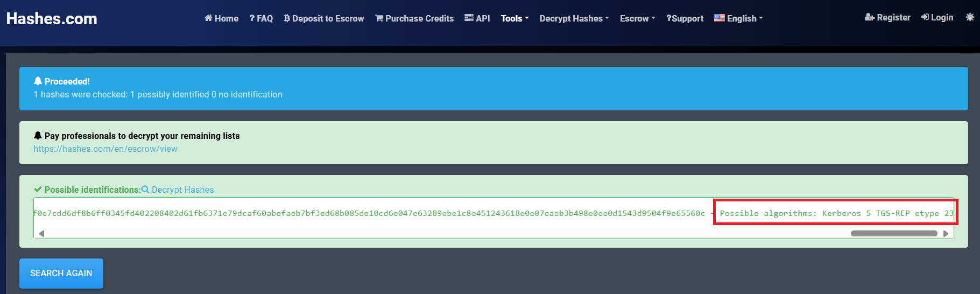Click the Bitcoin Deposit to Escrow link
Image resolution: width=980 pixels, height=294 pixels.
pyautogui.click(x=324, y=18)
